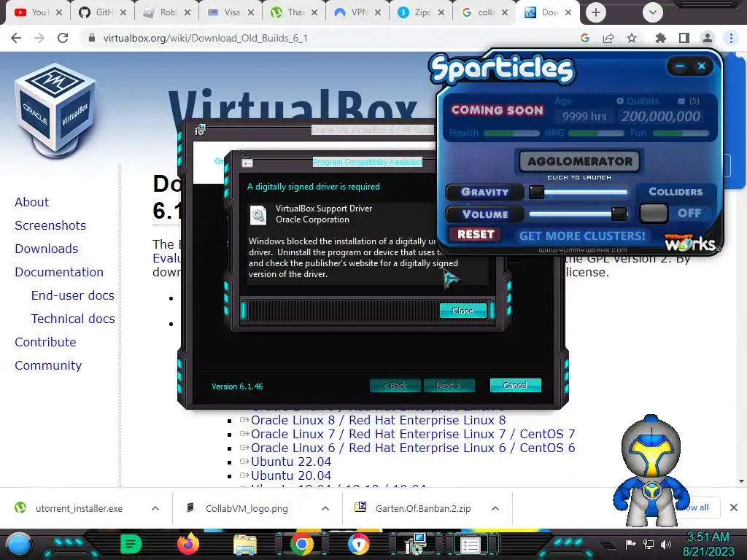
Task: Open the tab search dropdown arrow
Action: (x=653, y=12)
